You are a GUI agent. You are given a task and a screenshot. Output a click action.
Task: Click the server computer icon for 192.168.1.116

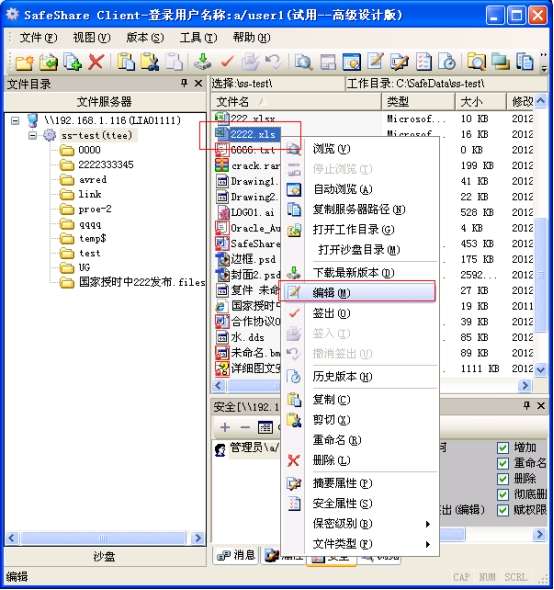pyautogui.click(x=33, y=120)
